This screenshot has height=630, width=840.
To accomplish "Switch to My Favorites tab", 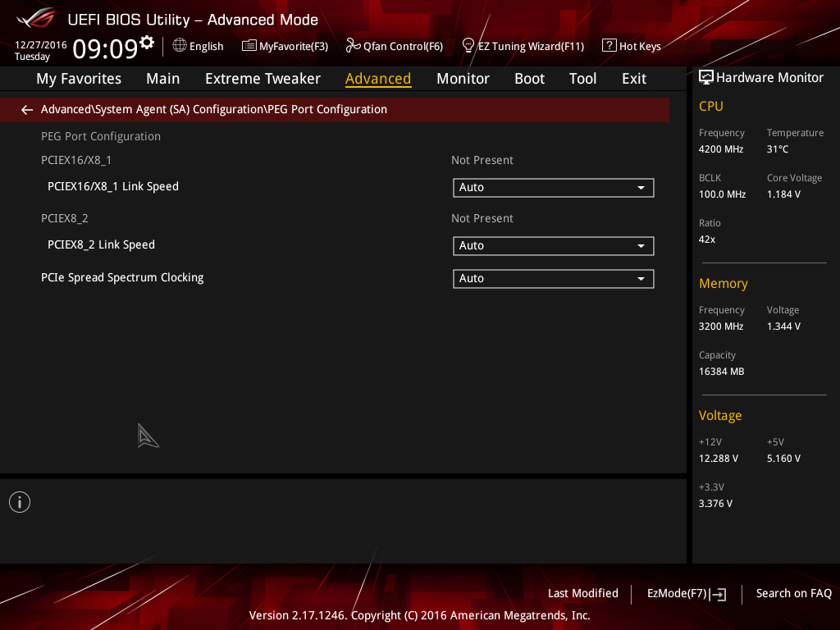I will coord(79,79).
